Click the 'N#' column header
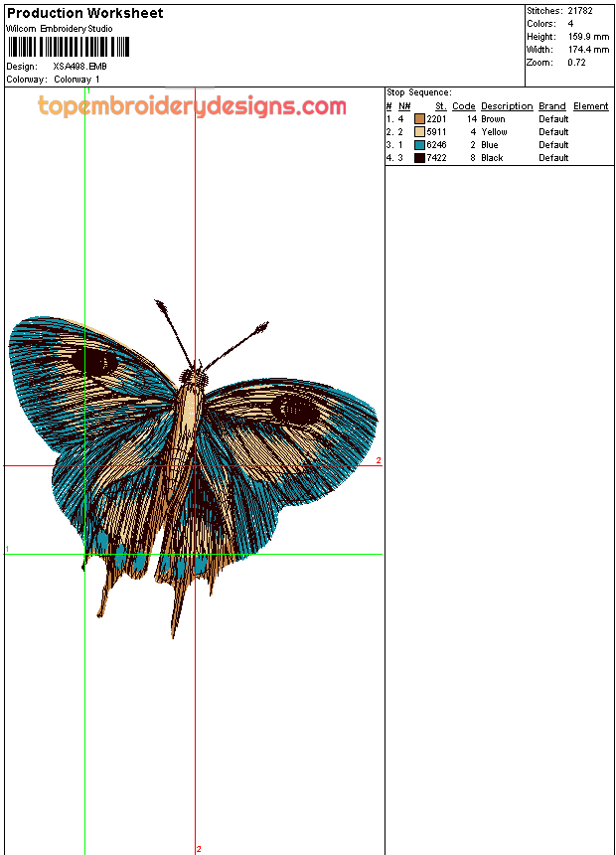This screenshot has width=616, height=855. (404, 106)
